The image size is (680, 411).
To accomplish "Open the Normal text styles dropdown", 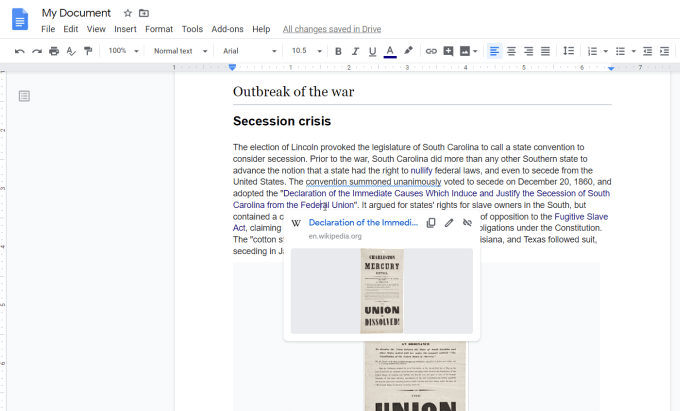I will [180, 51].
